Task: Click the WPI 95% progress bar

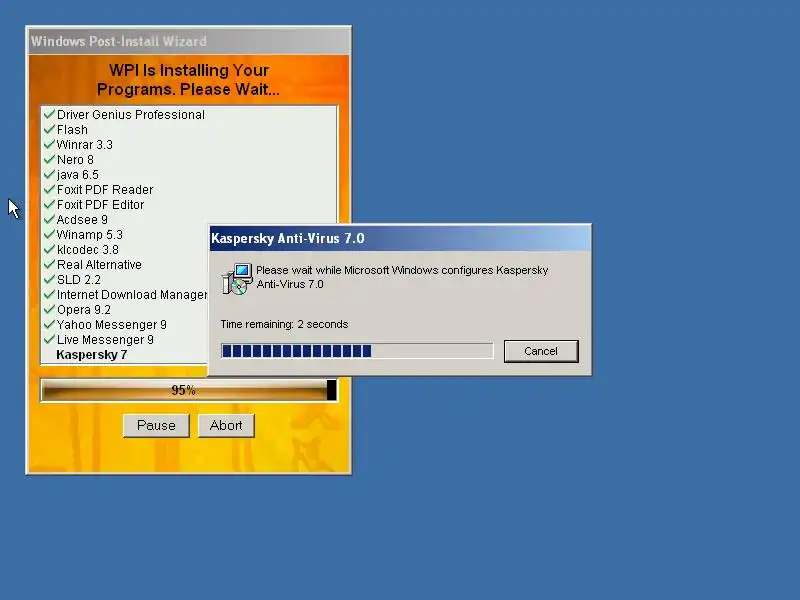Action: (x=189, y=390)
